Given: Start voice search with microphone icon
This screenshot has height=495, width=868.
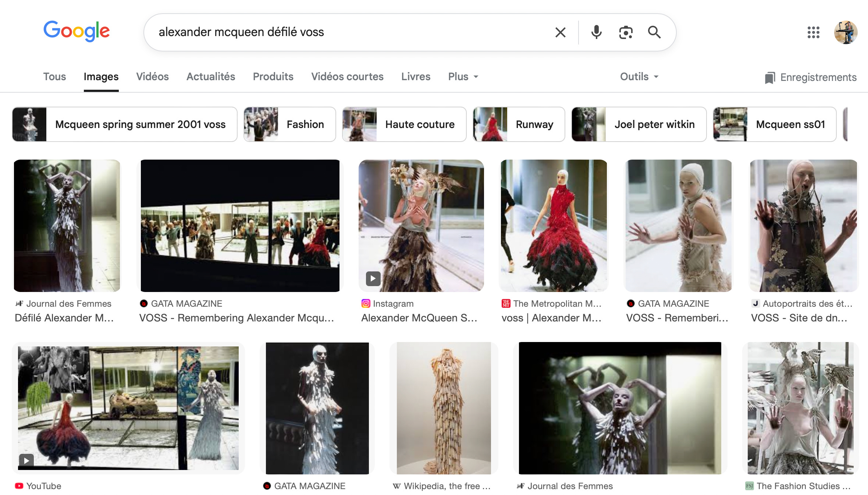Looking at the screenshot, I should (x=596, y=32).
